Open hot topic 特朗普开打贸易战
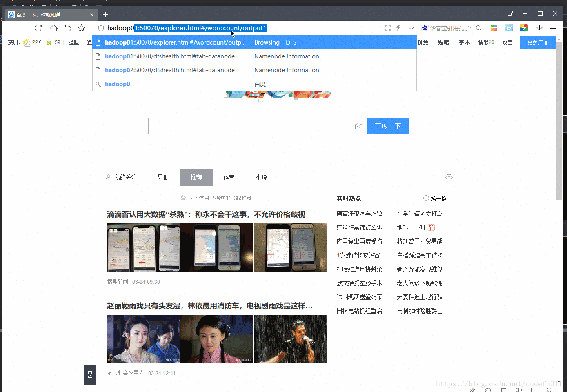567x392 pixels. [420, 241]
